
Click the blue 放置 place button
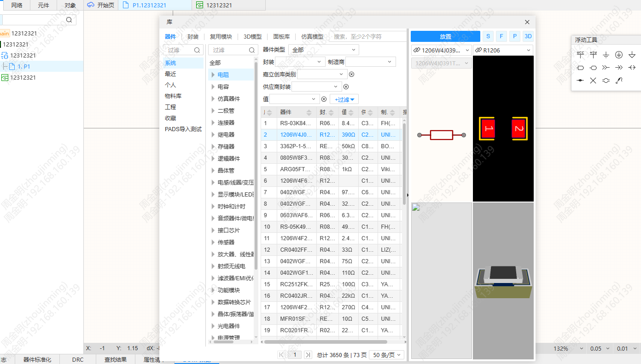click(445, 36)
